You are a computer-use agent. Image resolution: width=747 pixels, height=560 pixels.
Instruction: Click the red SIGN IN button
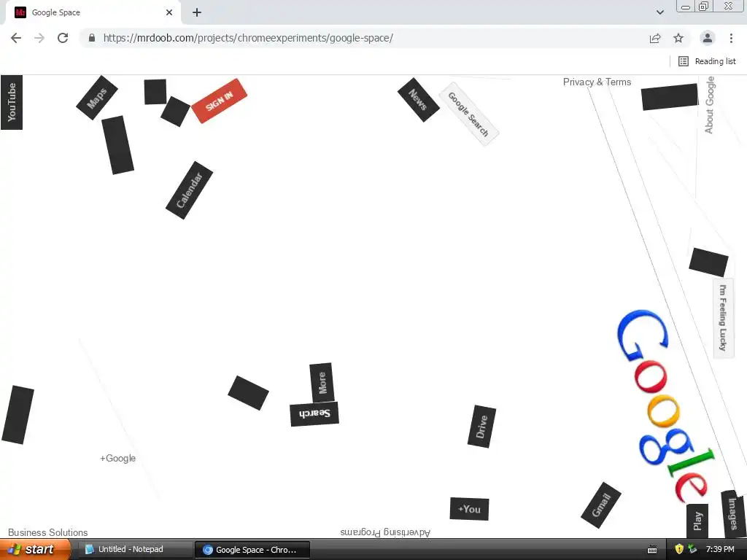pos(219,101)
